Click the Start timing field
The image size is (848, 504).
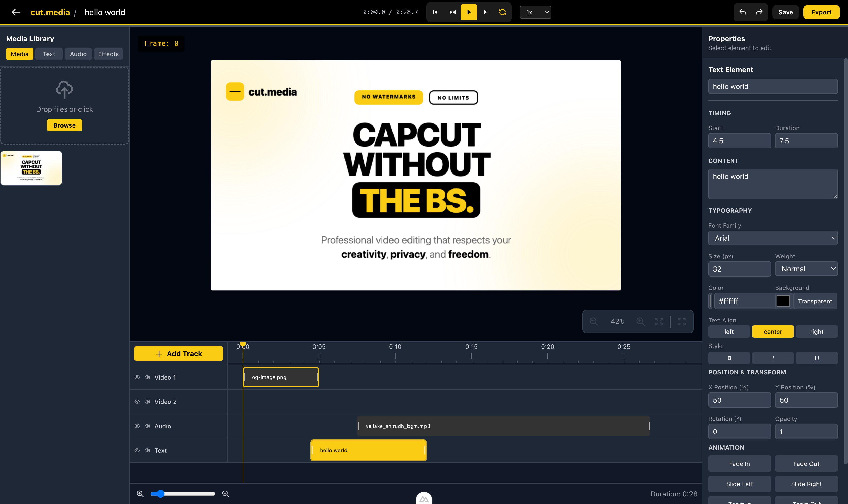click(739, 140)
